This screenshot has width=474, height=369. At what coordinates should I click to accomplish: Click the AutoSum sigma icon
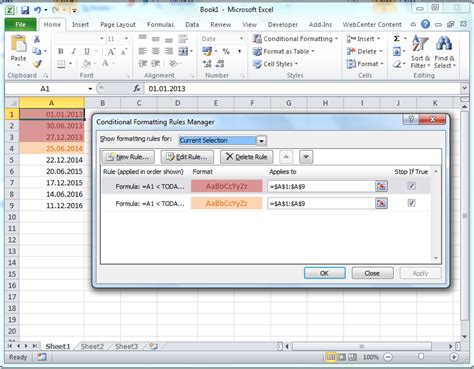397,39
